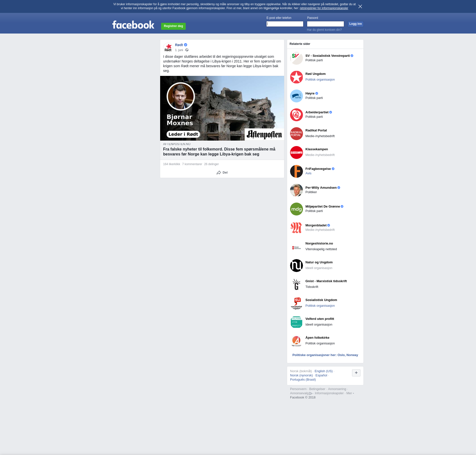Click the share arrow Del button
476x455 pixels.
tap(222, 173)
